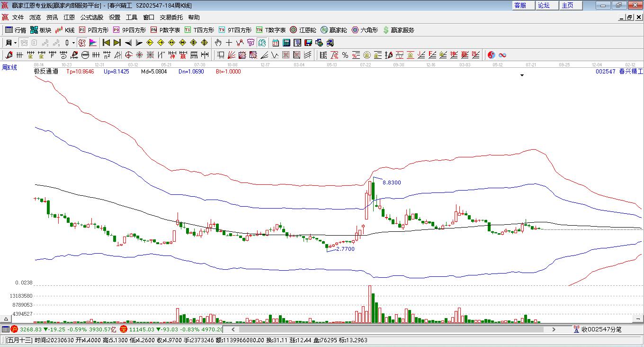Click the black right-arrow scroll icon
The width and height of the screenshot is (644, 347).
[139, 43]
